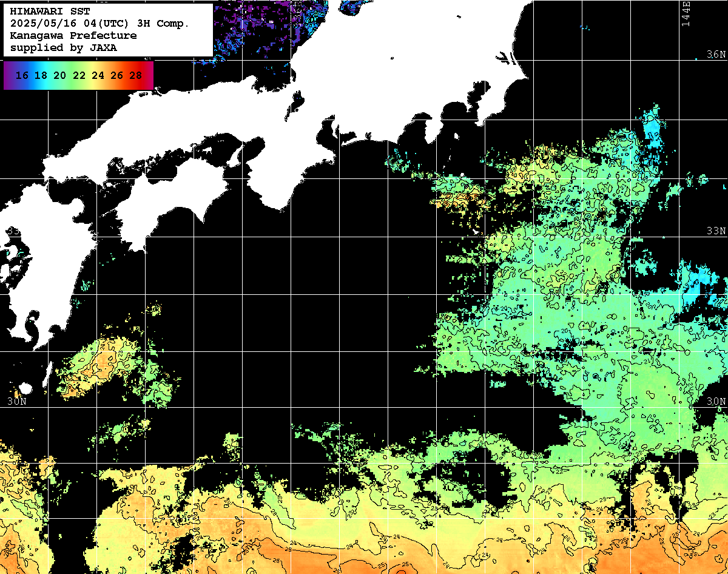Pick the yellow 24 value on the color scale
The height and width of the screenshot is (574, 728).
[98, 76]
